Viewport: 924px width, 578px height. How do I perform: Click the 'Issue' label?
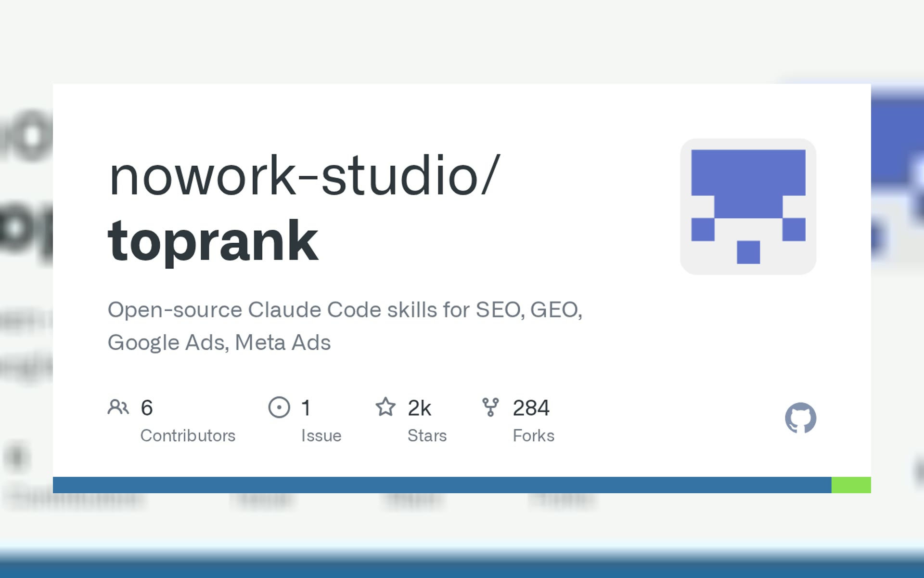pyautogui.click(x=321, y=435)
